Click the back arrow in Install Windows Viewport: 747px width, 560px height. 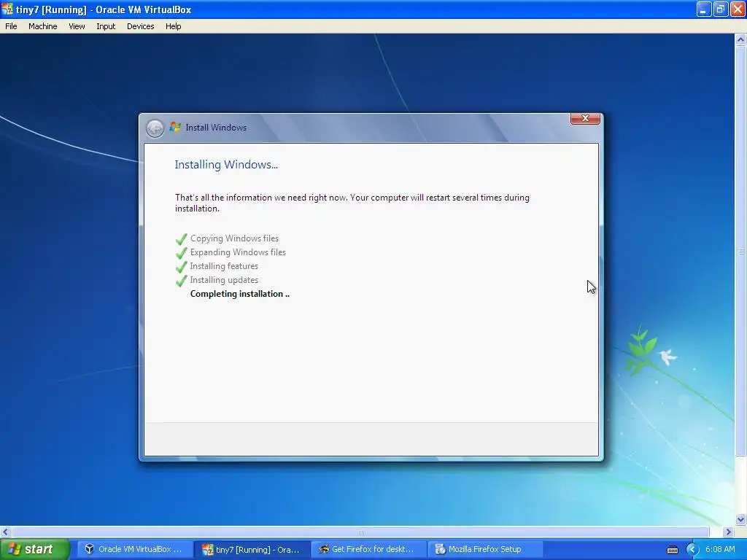[x=155, y=128]
